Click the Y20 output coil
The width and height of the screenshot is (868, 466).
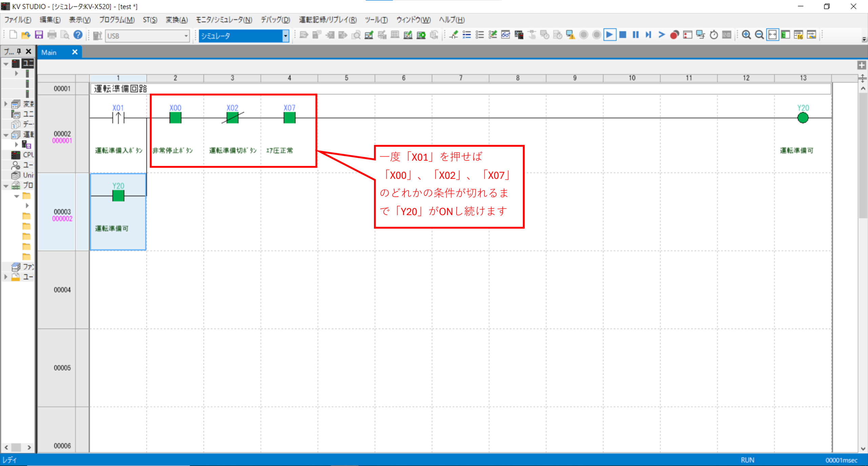coord(803,118)
